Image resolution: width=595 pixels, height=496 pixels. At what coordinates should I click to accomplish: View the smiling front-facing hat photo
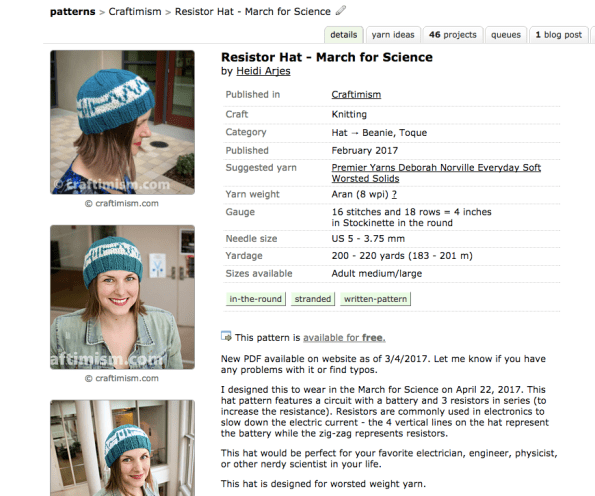[x=123, y=297]
